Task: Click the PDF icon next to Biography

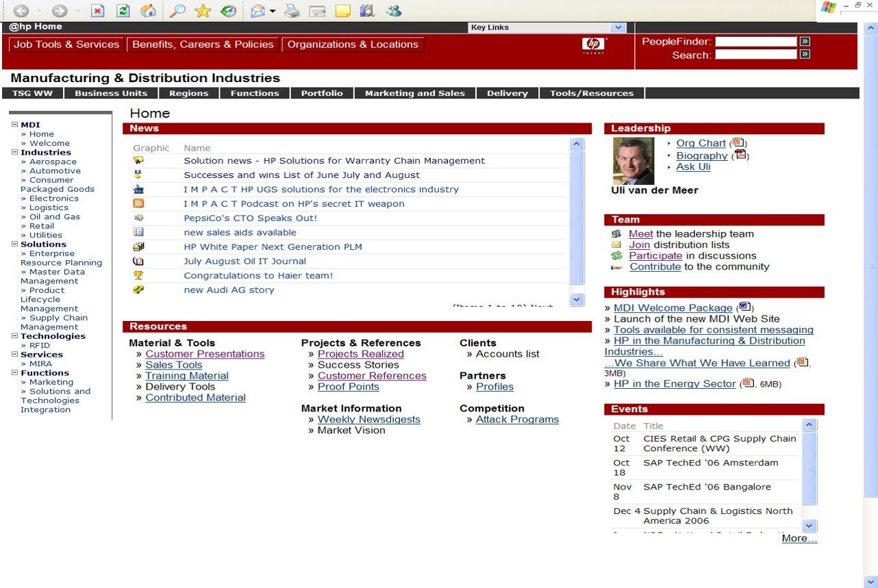Action: (x=740, y=155)
